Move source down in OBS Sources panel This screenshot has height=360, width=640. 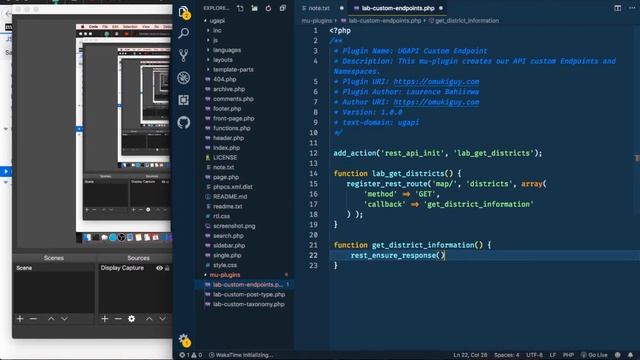coord(162,319)
